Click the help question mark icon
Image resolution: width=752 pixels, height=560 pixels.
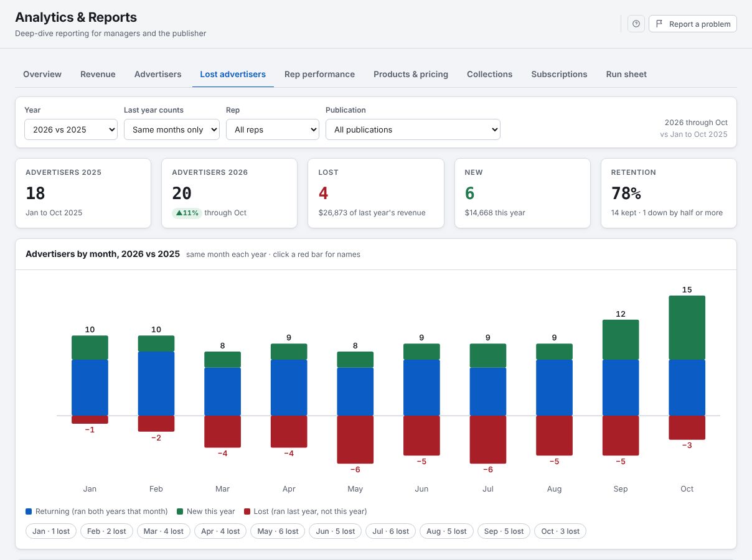click(636, 24)
